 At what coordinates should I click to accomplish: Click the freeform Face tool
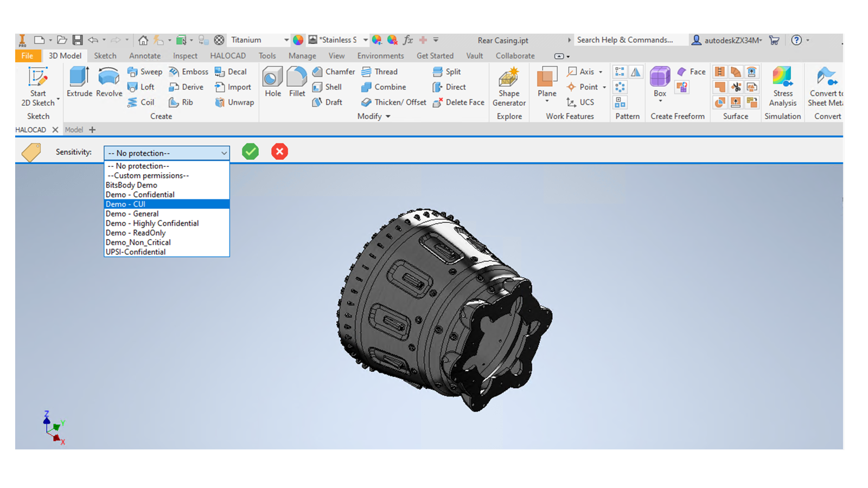pos(691,72)
